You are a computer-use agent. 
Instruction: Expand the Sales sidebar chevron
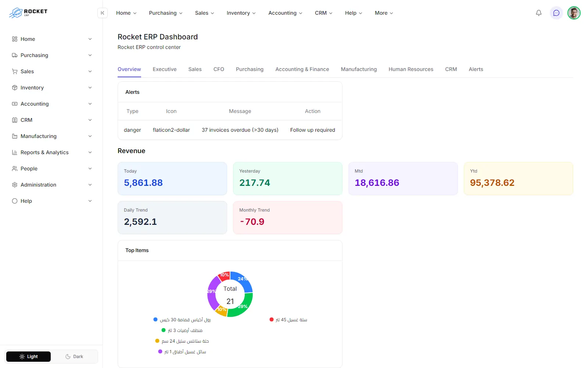[x=90, y=71]
